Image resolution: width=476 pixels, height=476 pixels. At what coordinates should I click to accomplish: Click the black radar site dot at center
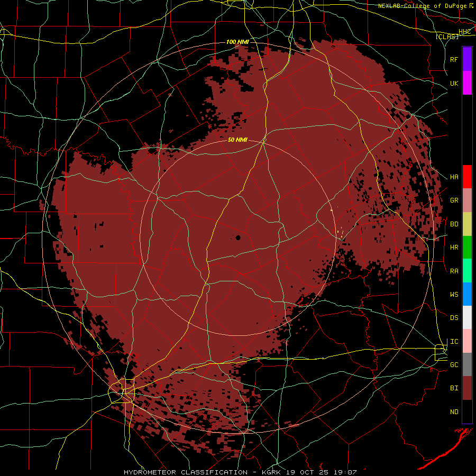[238, 237]
